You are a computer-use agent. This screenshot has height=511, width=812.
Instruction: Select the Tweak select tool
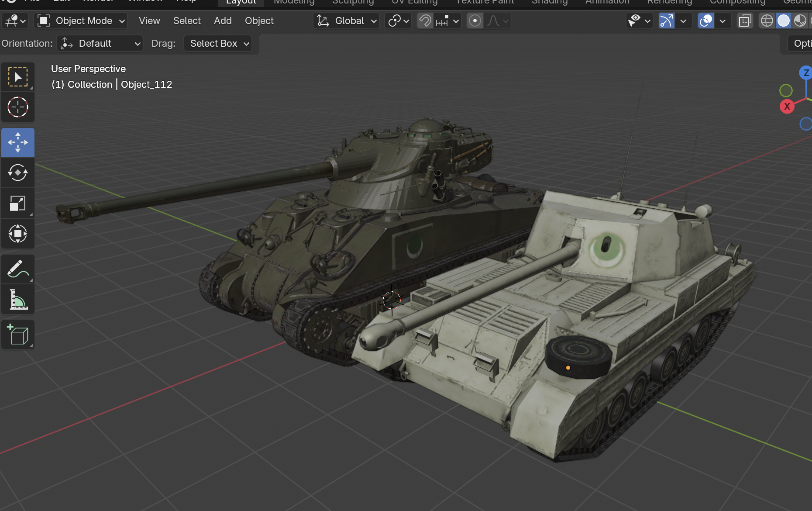coord(18,77)
